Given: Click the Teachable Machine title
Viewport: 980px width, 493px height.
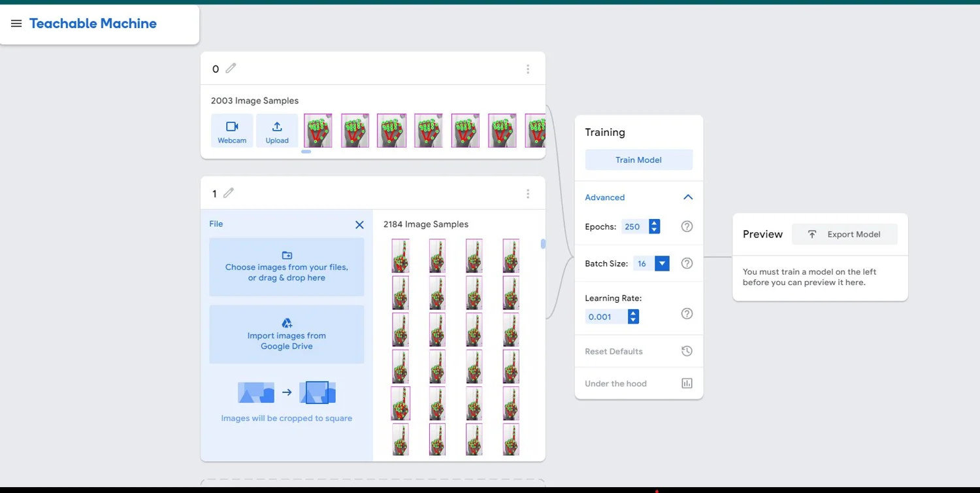Looking at the screenshot, I should click(x=93, y=24).
